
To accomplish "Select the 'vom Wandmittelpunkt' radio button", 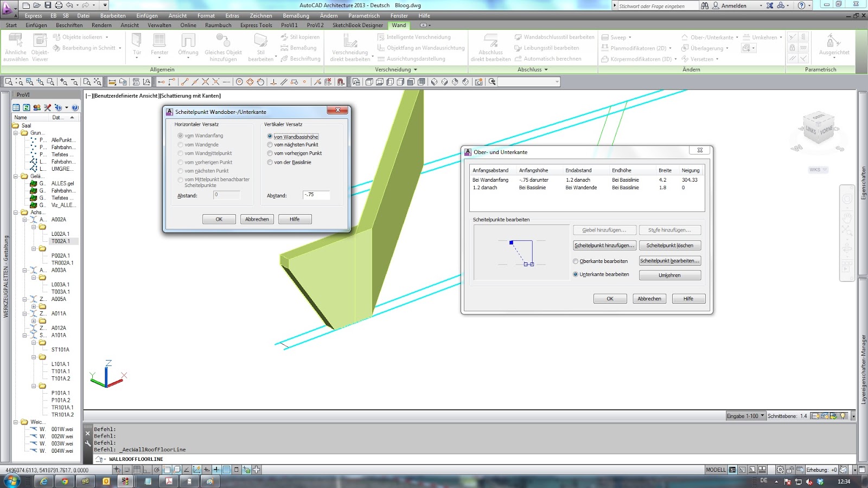I will (x=180, y=153).
